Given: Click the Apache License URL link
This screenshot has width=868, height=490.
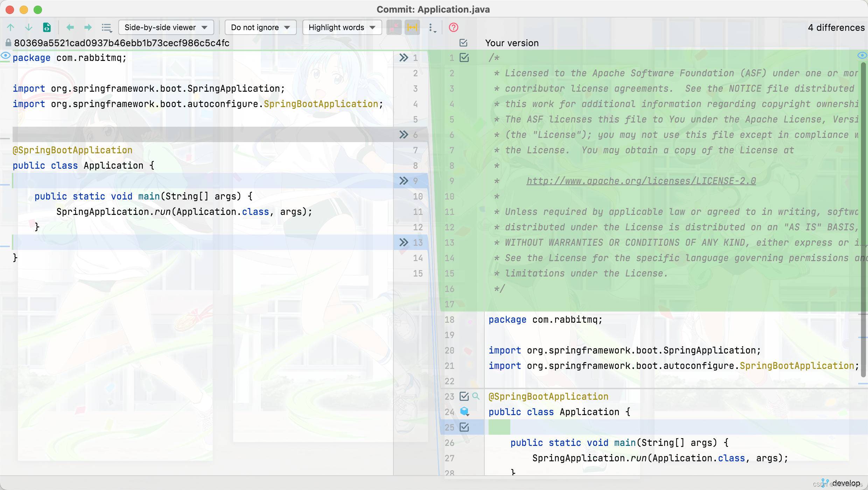Looking at the screenshot, I should (x=641, y=181).
